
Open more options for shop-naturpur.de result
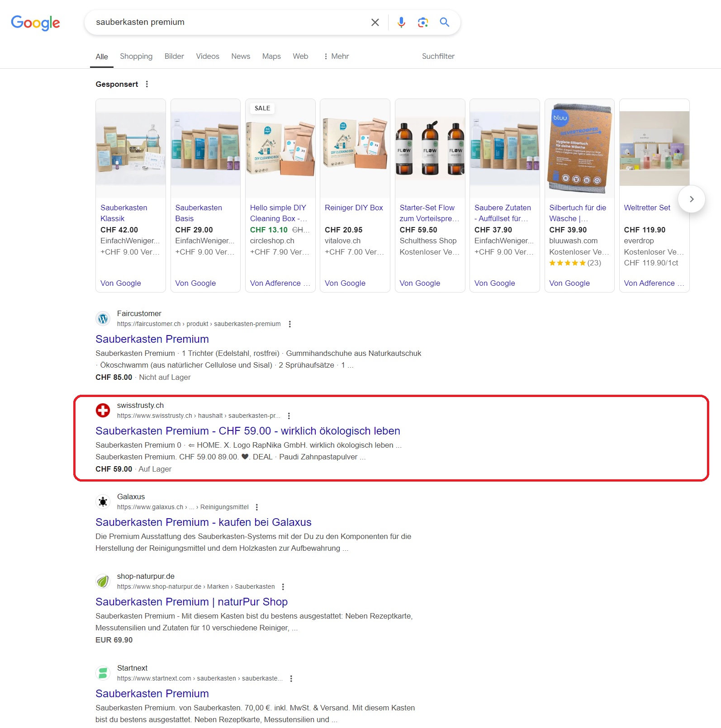pyautogui.click(x=283, y=586)
